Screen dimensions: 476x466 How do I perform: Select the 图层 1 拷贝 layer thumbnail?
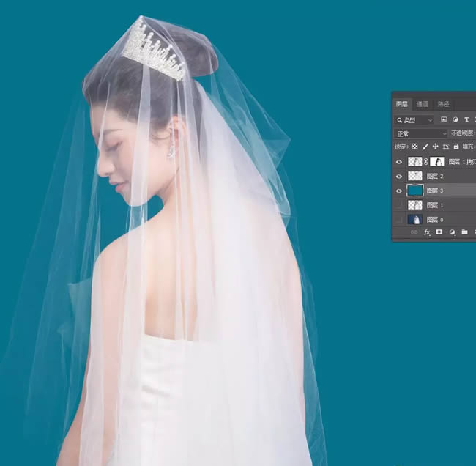[414, 162]
